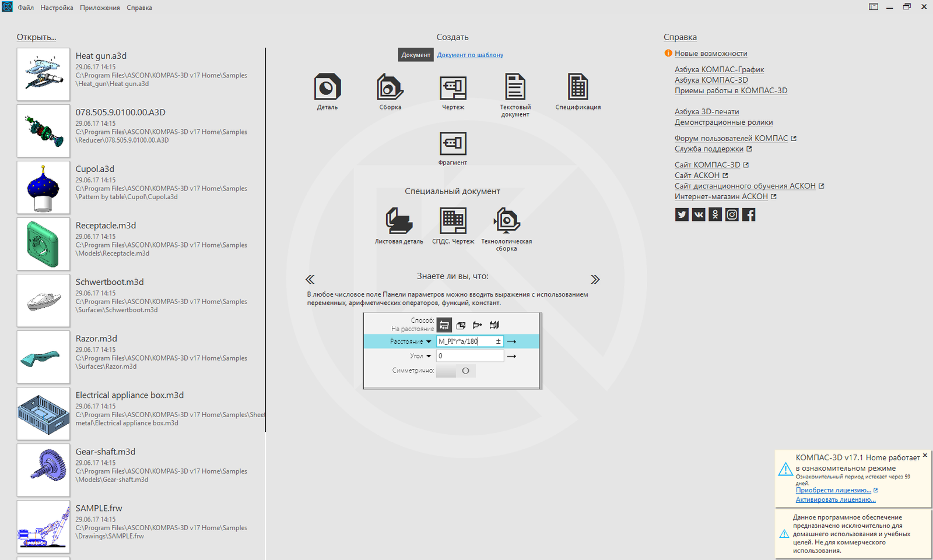Screen dimensions: 933x560
Task: Open Сайт дистанционного обучения АСКОН link
Action: point(745,186)
